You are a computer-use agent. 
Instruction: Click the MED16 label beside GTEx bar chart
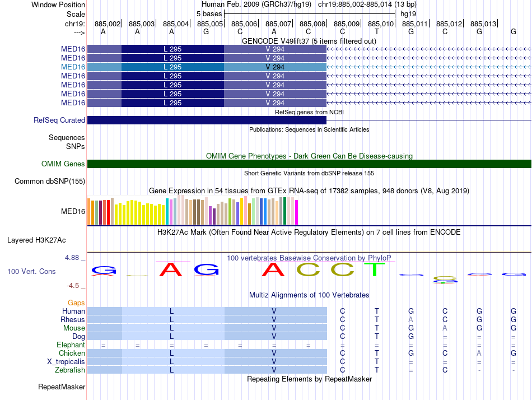pyautogui.click(x=73, y=212)
